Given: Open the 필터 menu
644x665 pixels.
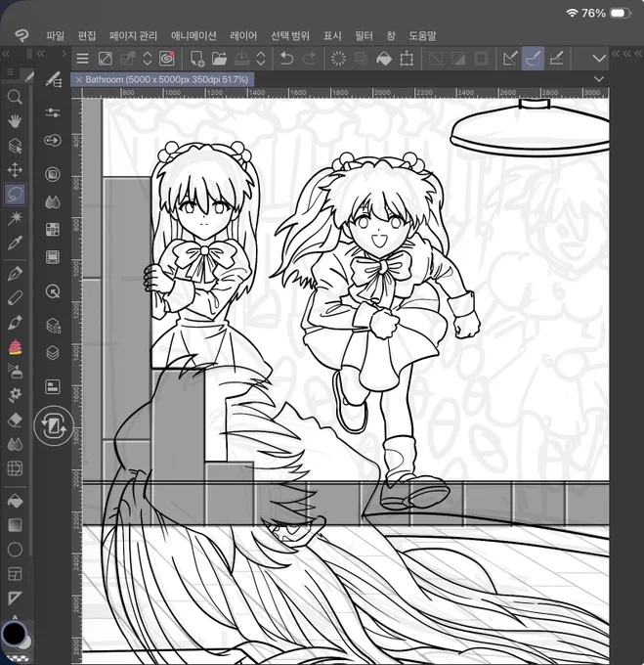Looking at the screenshot, I should point(364,36).
